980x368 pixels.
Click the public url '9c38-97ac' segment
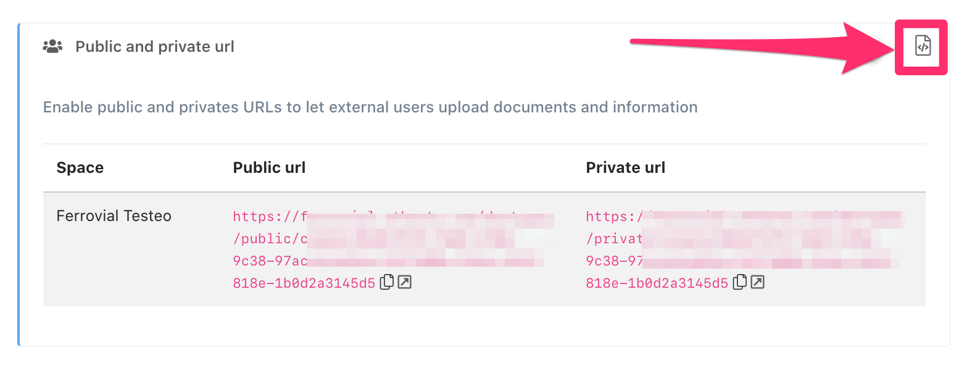click(x=270, y=261)
